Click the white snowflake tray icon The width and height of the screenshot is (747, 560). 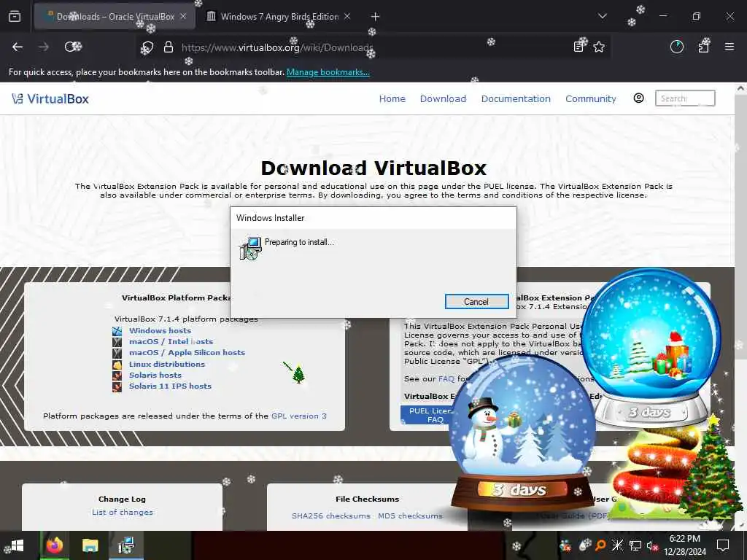coord(617,545)
